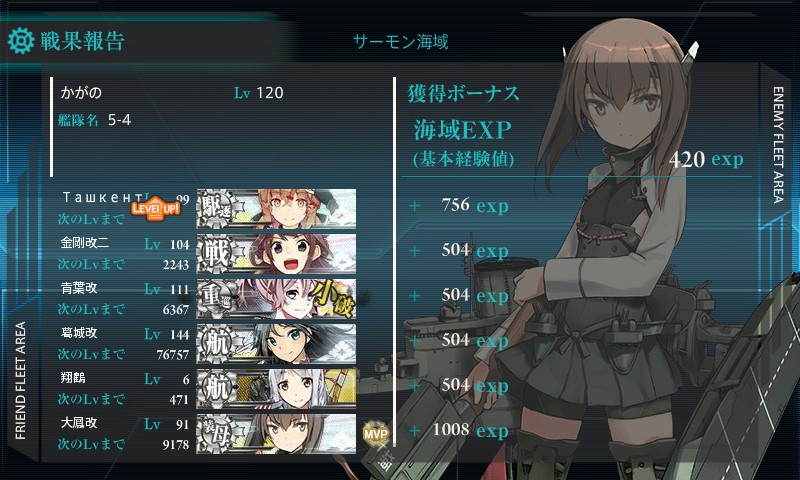Click the admiral name かがの
The image size is (800, 480).
tap(81, 92)
